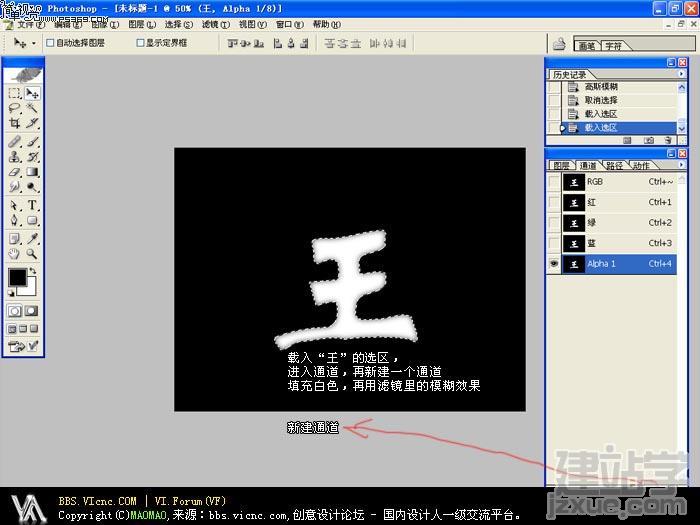Click the foreground color swatch
This screenshot has width=700, height=525.
tap(17, 277)
